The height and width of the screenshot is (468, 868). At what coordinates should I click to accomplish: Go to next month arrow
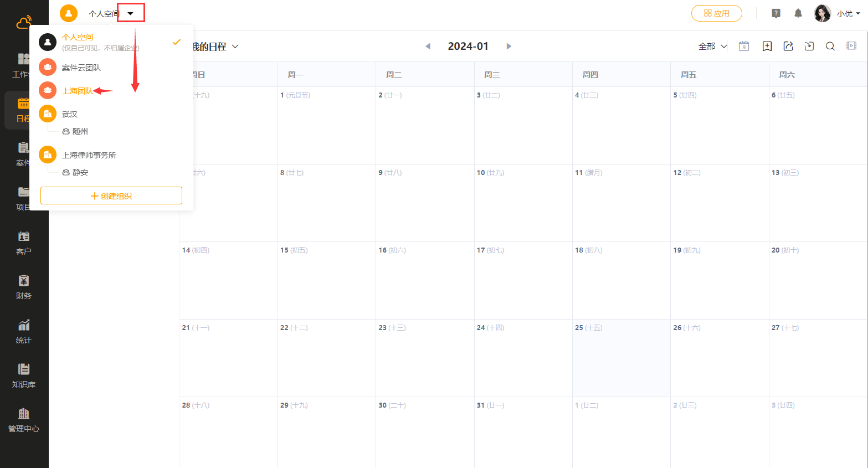point(509,47)
